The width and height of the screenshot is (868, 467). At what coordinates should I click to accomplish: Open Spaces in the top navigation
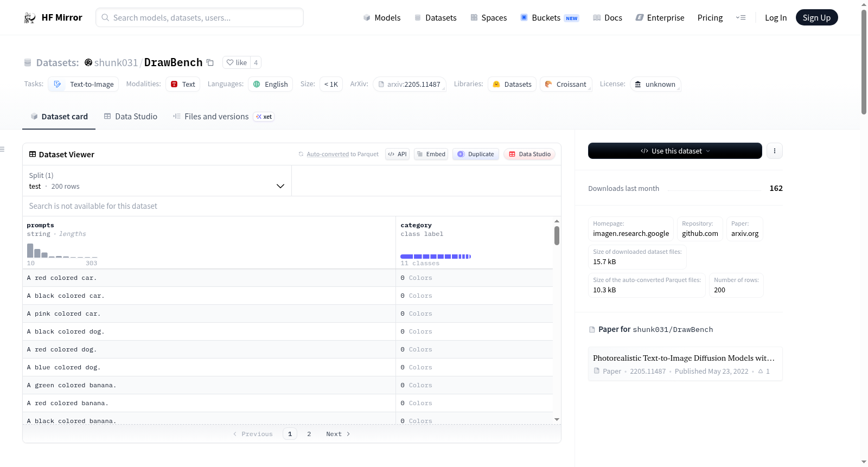coord(489,17)
